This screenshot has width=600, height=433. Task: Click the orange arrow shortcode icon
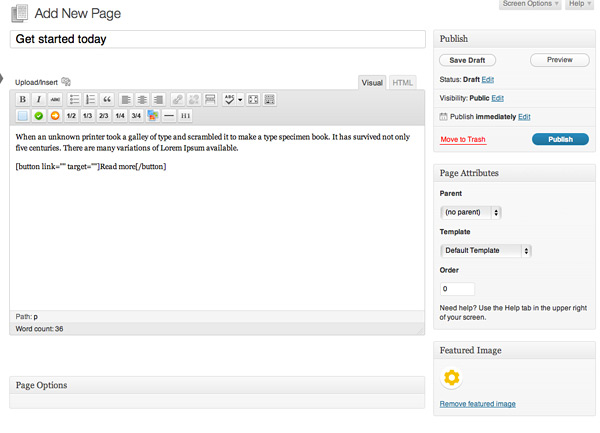tap(55, 116)
